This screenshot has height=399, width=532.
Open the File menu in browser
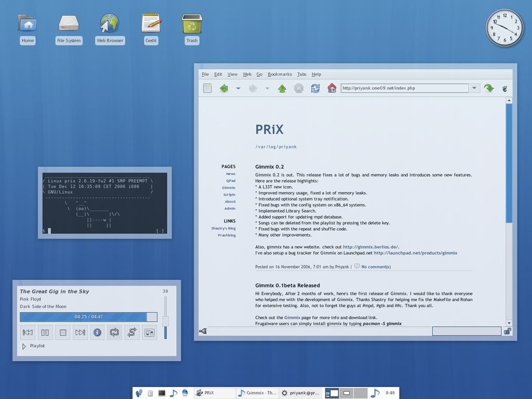point(205,74)
